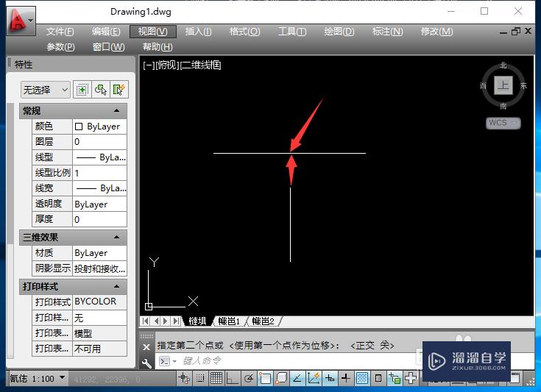Open the 帮助(H) menu
The image size is (541, 392).
click(x=158, y=47)
